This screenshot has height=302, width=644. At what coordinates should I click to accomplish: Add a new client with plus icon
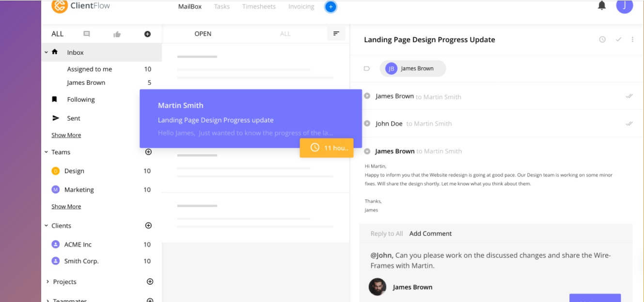pyautogui.click(x=149, y=226)
